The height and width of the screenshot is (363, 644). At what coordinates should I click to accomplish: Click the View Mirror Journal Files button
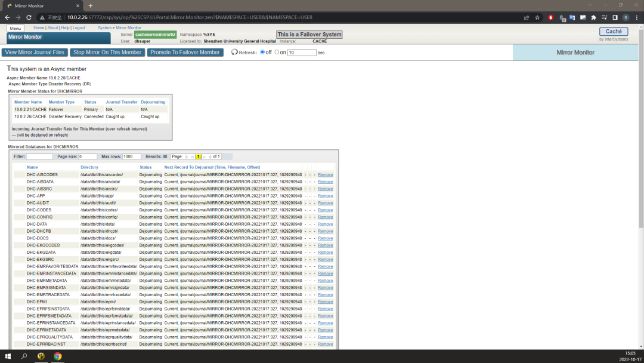[x=35, y=52]
